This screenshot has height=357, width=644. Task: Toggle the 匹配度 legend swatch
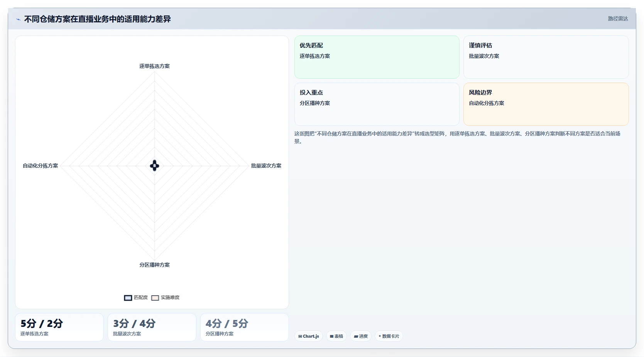pyautogui.click(x=128, y=298)
